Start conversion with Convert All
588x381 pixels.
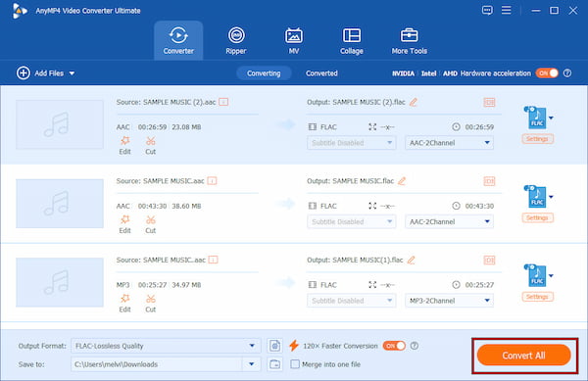tap(524, 356)
